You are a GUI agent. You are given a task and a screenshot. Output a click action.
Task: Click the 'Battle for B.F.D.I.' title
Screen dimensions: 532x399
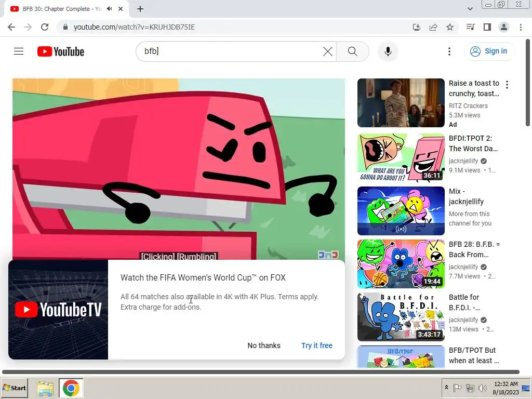[x=464, y=302]
